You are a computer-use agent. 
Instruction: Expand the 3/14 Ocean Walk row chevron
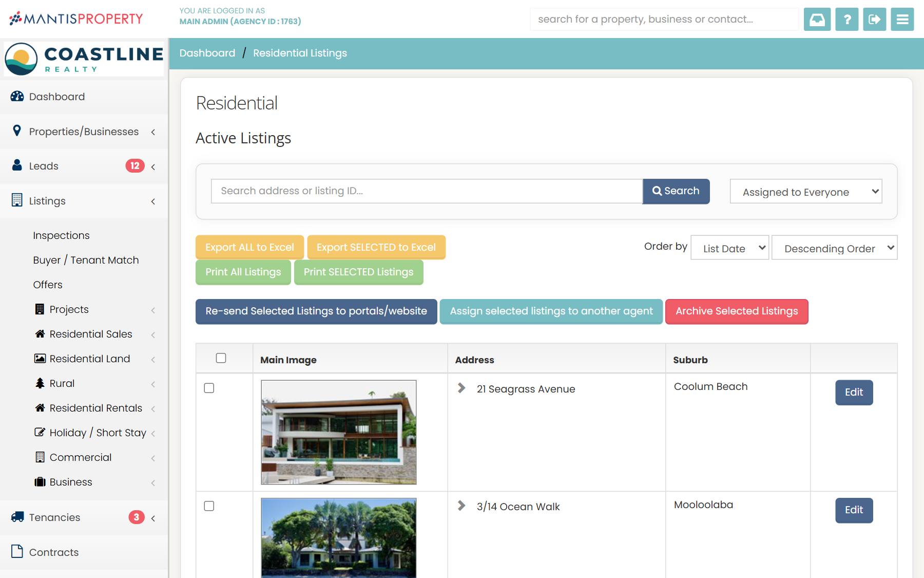[x=461, y=506]
